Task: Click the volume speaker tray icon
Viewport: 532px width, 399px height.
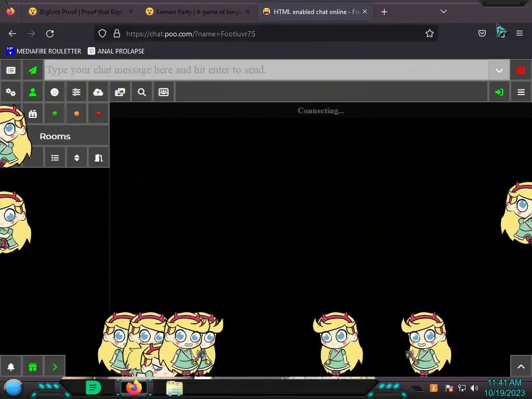Action: point(474,388)
